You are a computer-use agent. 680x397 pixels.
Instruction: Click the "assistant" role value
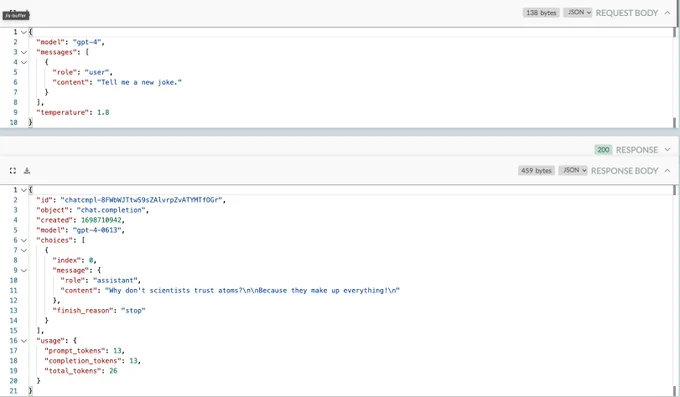116,280
